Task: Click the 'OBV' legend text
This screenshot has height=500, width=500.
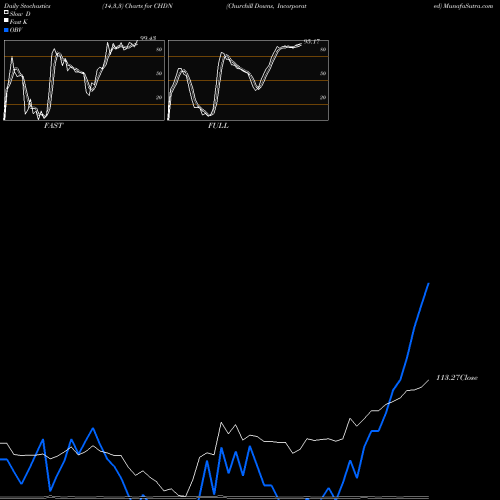Action: tap(16, 30)
